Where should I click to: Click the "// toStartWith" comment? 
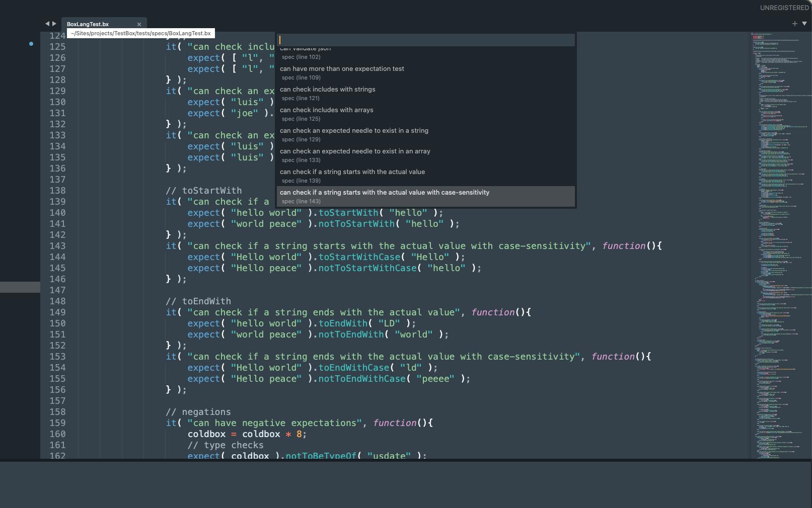[204, 191]
